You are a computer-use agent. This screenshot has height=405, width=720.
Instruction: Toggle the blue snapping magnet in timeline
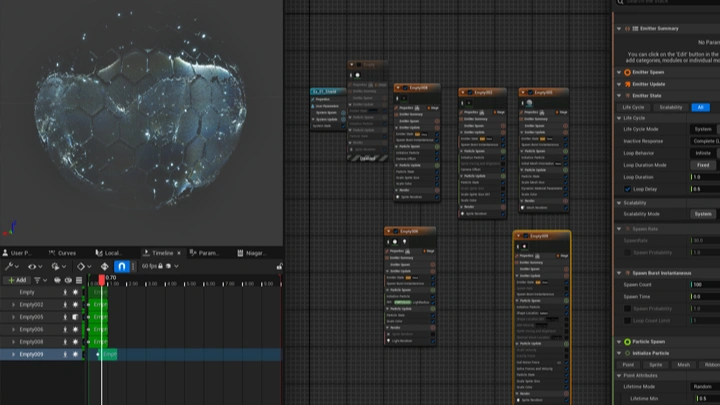pyautogui.click(x=122, y=267)
